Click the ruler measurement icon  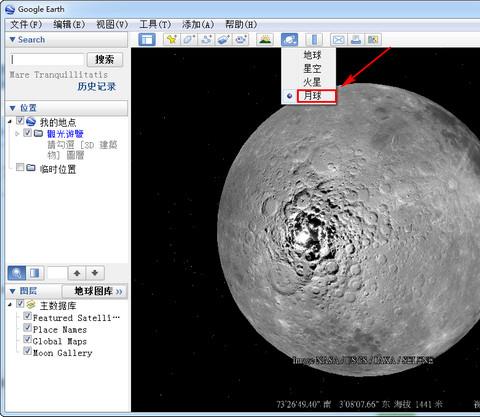pyautogui.click(x=314, y=40)
